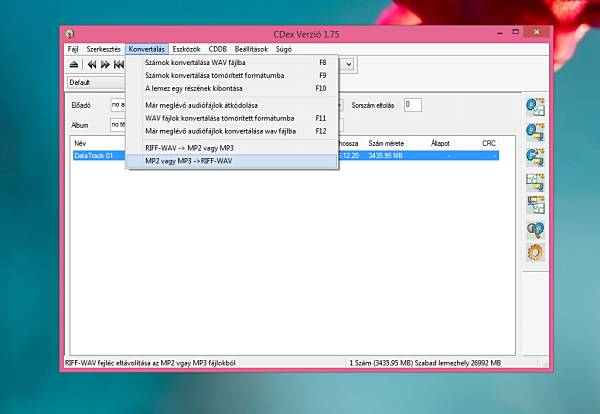Close the CDex window
600x414 pixels.
[x=536, y=32]
